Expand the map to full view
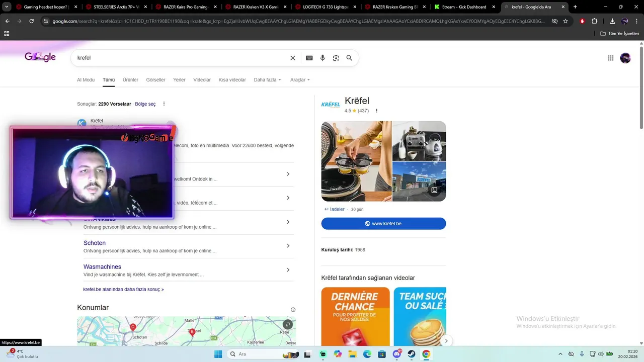Image resolution: width=644 pixels, height=362 pixels. pyautogui.click(x=287, y=325)
